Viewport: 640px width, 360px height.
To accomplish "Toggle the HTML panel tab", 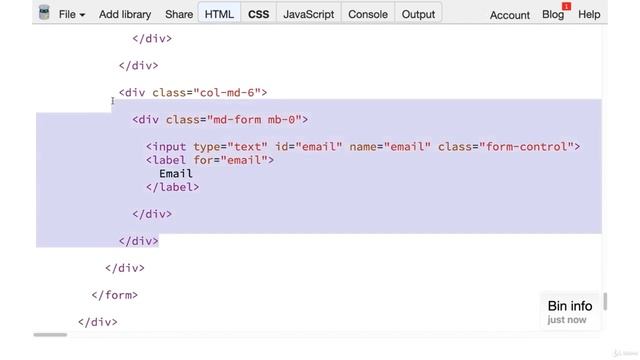I will [219, 13].
